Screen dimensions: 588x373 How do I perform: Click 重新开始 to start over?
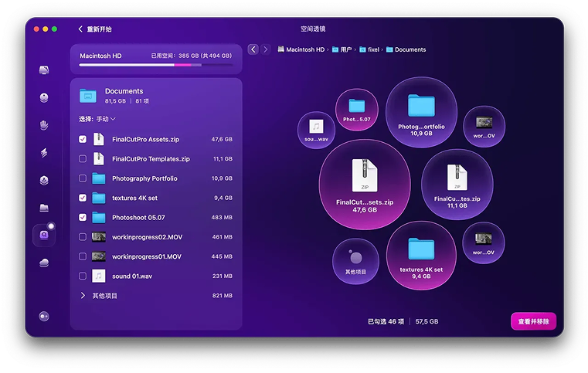95,29
